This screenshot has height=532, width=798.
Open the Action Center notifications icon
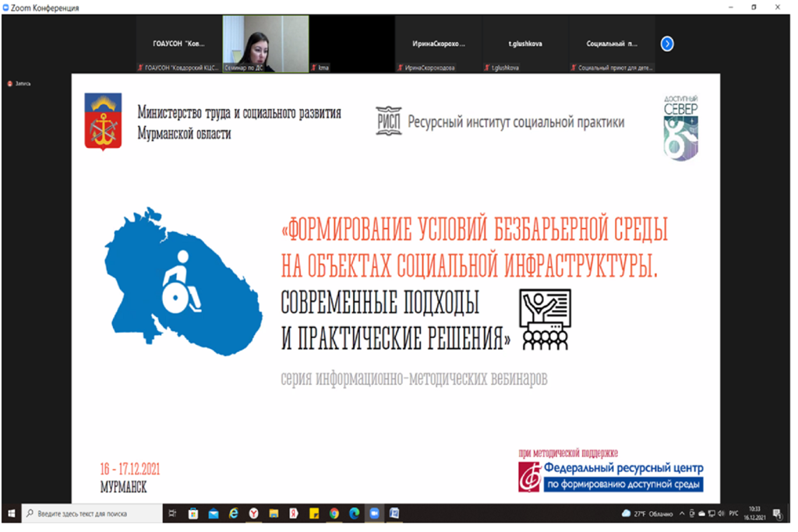point(778,513)
